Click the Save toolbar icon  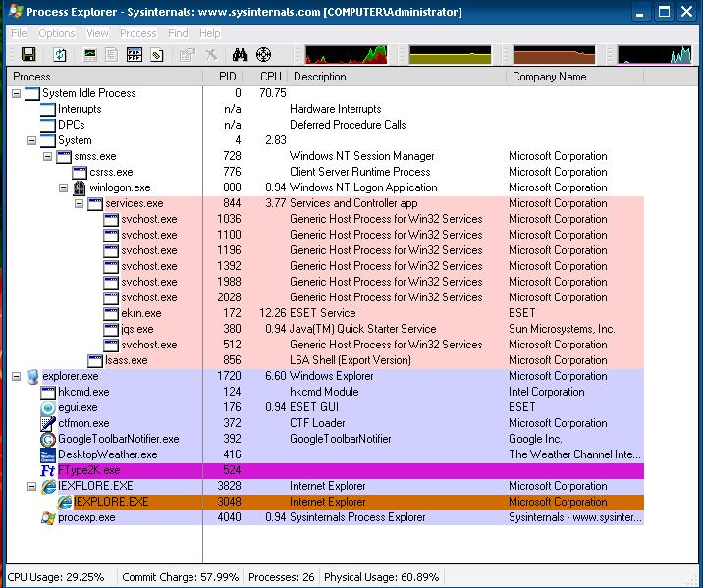coord(28,55)
